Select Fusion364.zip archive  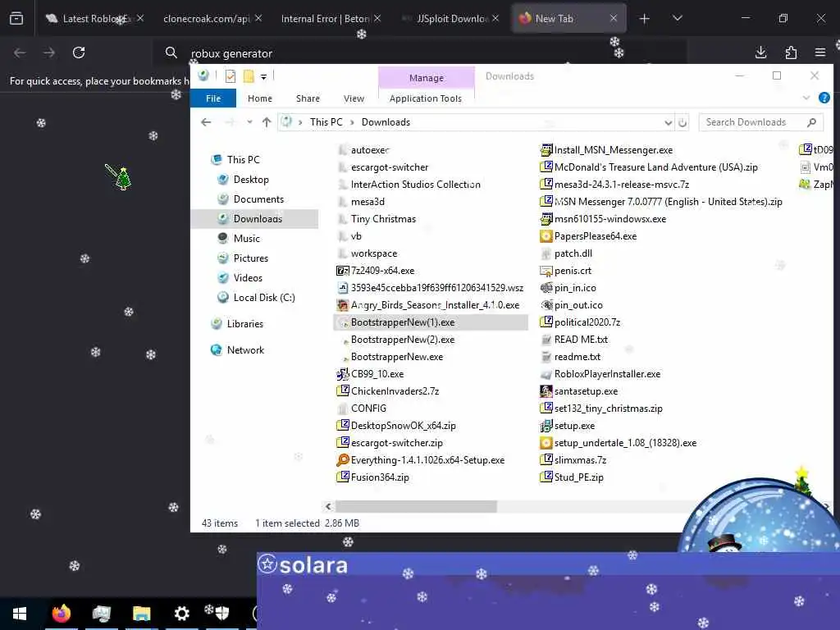(373, 477)
